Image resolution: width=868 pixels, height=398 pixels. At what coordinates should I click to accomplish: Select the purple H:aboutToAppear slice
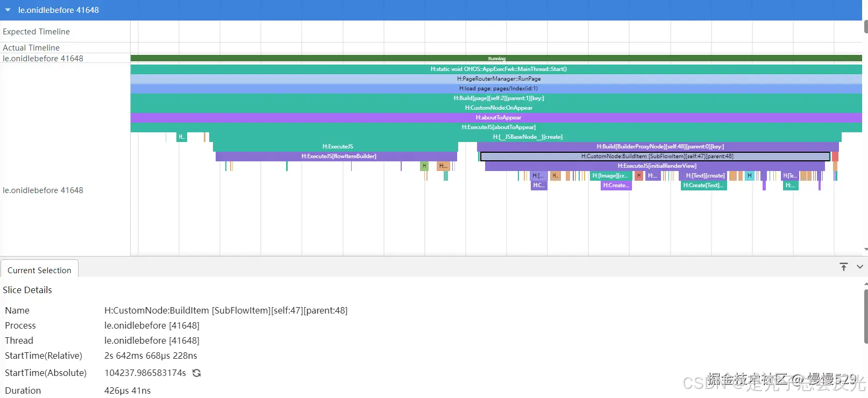(496, 117)
